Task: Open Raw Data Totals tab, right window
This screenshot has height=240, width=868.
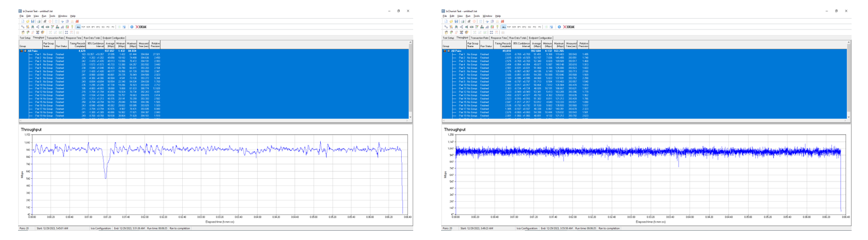Action: click(518, 38)
